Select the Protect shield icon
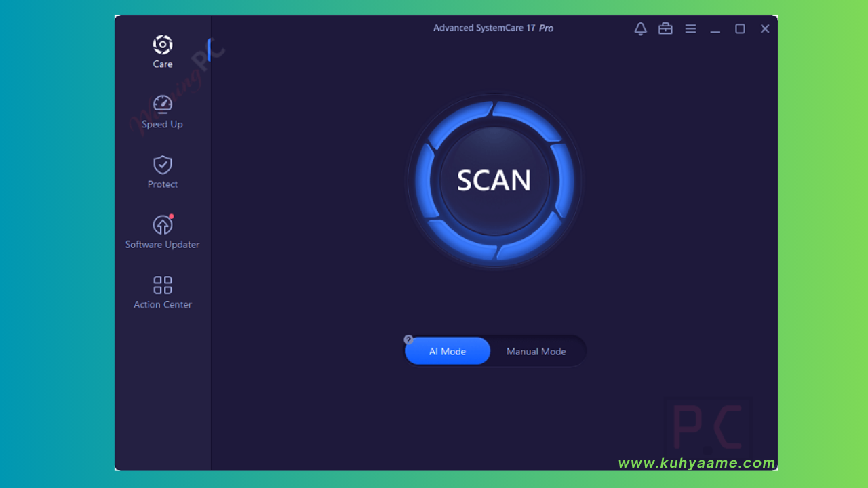 pyautogui.click(x=162, y=165)
